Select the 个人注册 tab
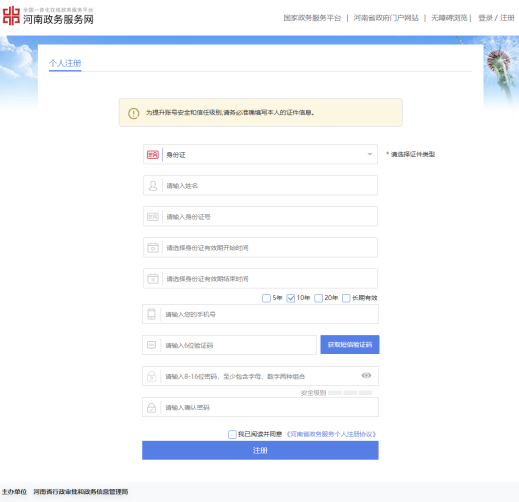Viewport: 519px width, 502px height. (x=65, y=63)
